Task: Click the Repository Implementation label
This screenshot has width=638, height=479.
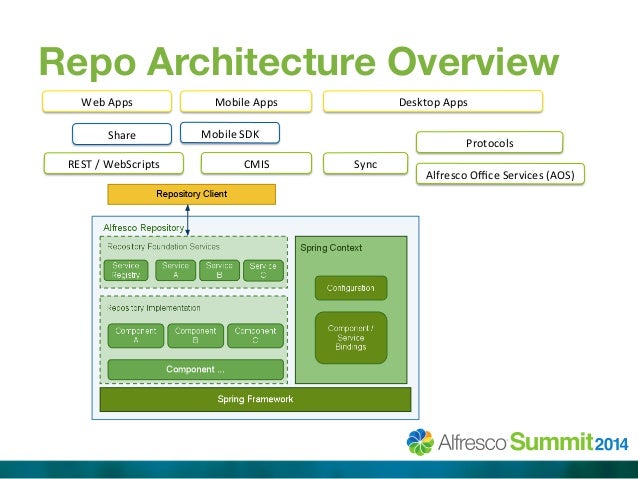Action: point(154,308)
